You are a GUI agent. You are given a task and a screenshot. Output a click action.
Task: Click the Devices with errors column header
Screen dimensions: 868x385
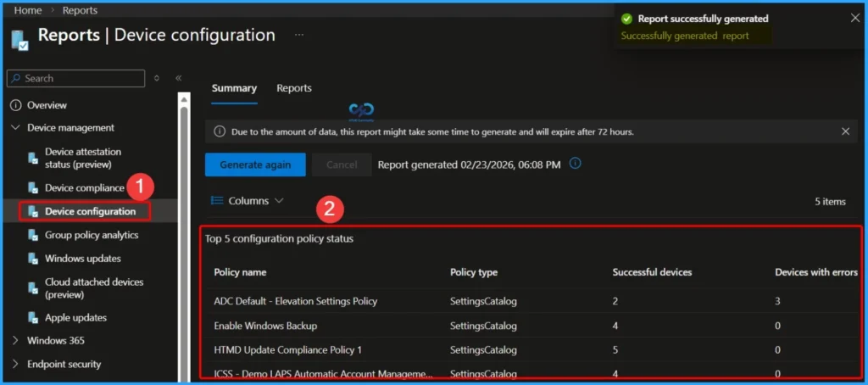[816, 272]
